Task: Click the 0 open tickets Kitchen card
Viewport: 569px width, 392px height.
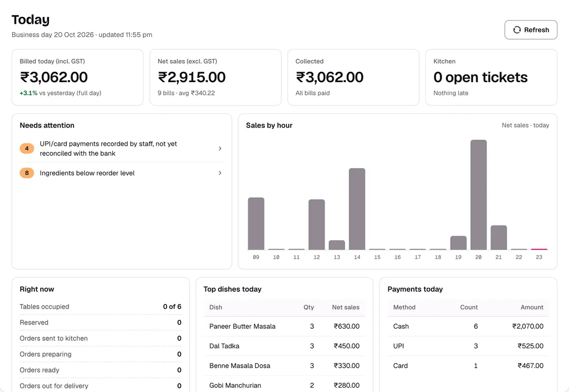Action: pos(492,77)
